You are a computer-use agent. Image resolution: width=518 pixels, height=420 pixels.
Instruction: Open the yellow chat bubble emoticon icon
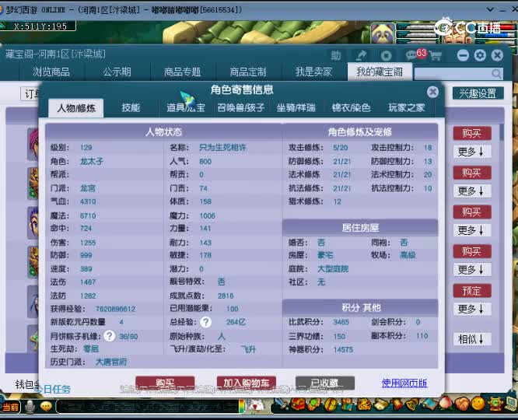coord(46,406)
